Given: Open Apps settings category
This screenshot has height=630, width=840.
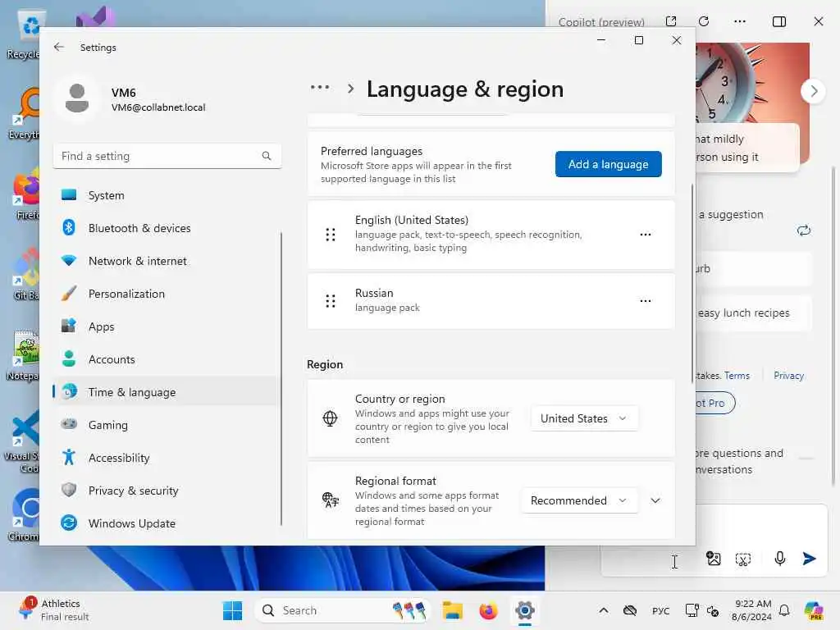Looking at the screenshot, I should pyautogui.click(x=167, y=326).
